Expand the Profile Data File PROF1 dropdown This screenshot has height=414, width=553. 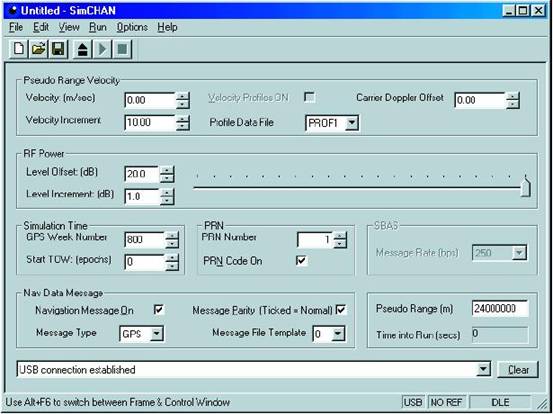(x=352, y=123)
